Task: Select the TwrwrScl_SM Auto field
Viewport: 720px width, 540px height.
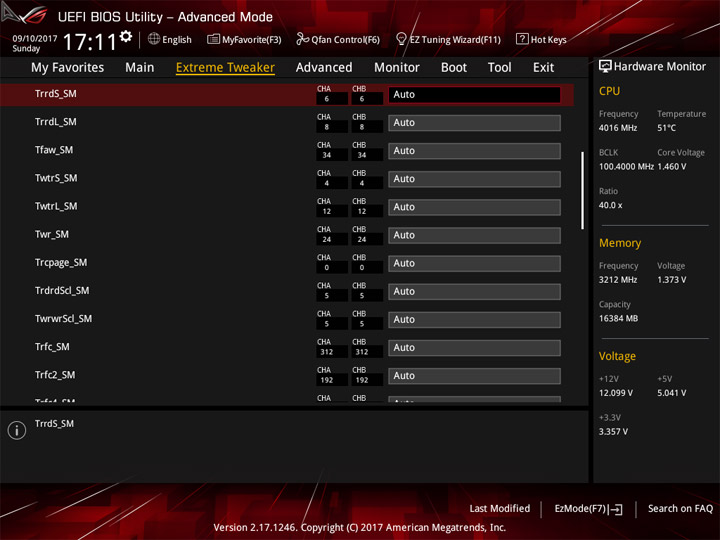Action: (x=474, y=320)
